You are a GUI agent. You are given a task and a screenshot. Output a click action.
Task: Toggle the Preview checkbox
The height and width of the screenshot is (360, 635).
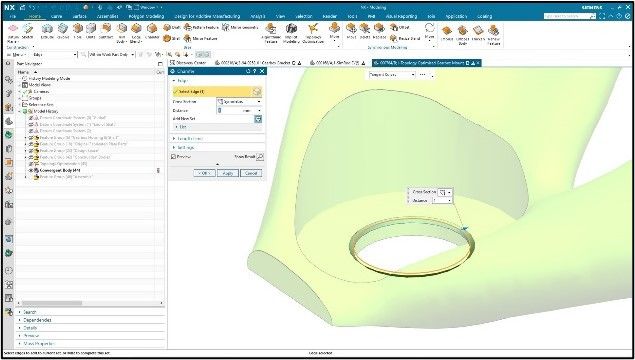point(174,157)
